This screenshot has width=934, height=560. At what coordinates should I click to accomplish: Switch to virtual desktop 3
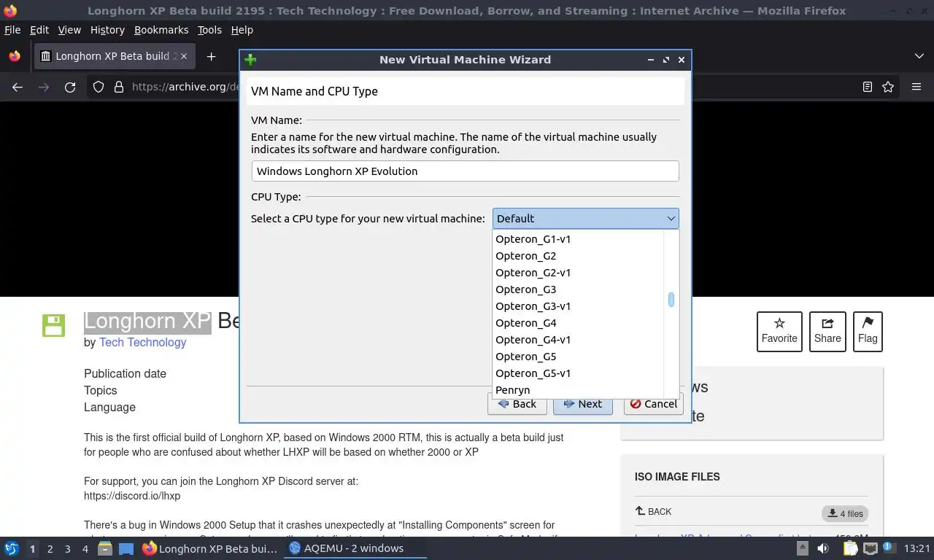coord(67,548)
